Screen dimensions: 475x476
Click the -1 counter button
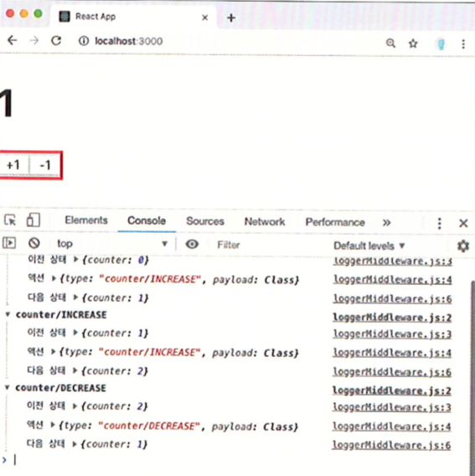[x=45, y=165]
